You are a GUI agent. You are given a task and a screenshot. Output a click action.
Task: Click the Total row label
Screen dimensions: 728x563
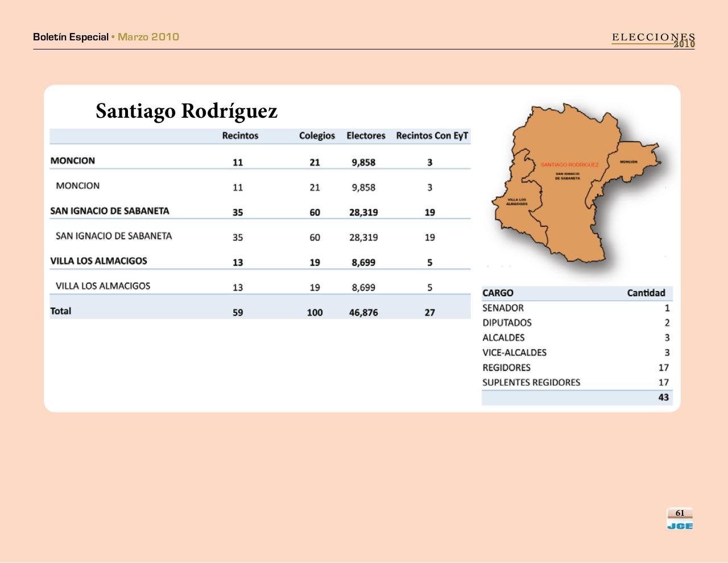(x=61, y=311)
